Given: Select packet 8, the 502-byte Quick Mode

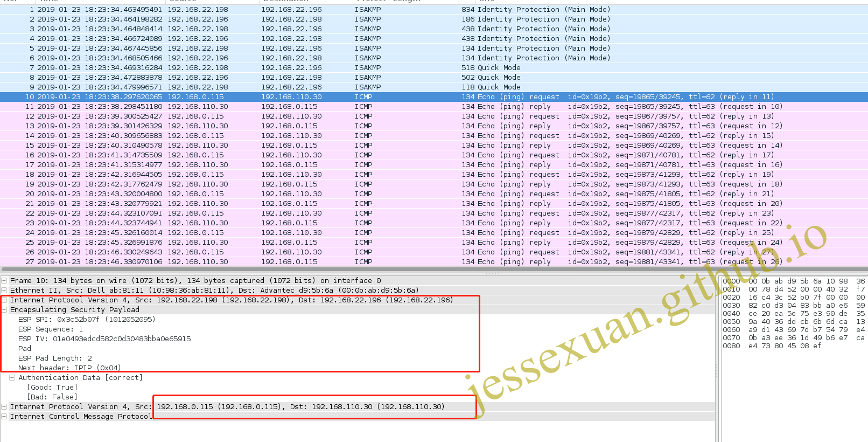Looking at the screenshot, I should [x=434, y=77].
